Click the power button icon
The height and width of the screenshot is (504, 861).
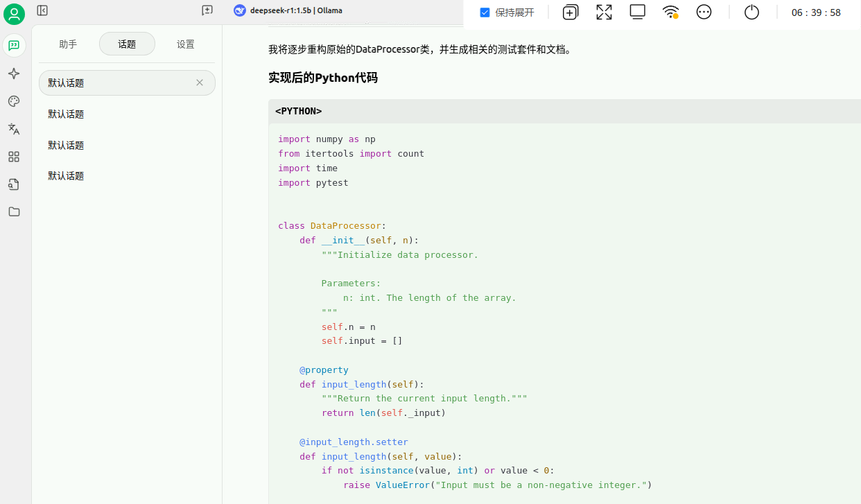tap(751, 12)
